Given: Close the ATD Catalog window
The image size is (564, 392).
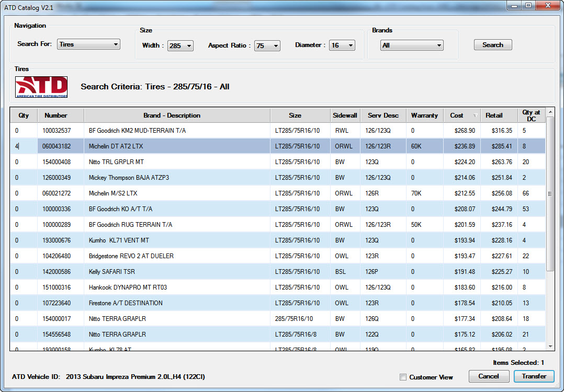Looking at the screenshot, I should tap(548, 5).
